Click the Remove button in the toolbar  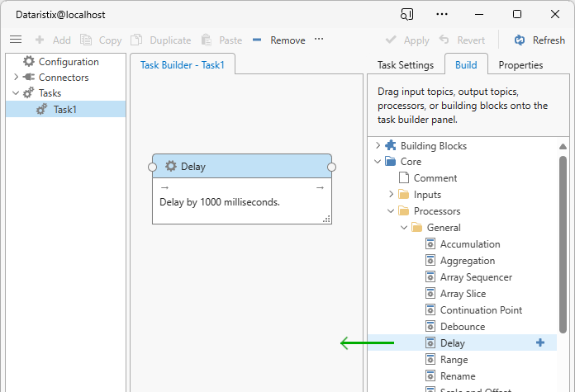(x=279, y=40)
